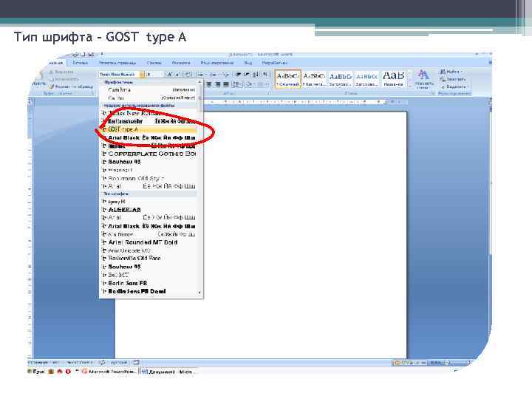Screen dimensions: 532x399
Task: Apply the Заголовок 1 style
Action: click(340, 79)
